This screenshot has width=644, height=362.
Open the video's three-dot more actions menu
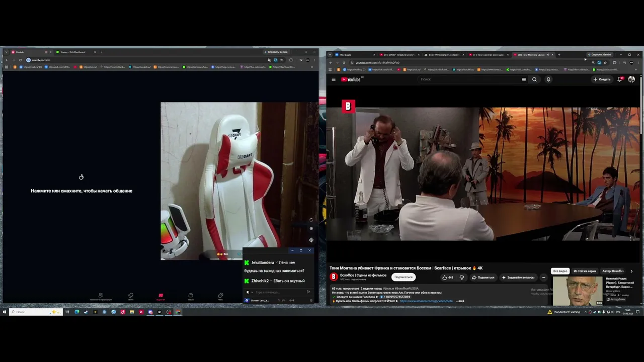543,278
